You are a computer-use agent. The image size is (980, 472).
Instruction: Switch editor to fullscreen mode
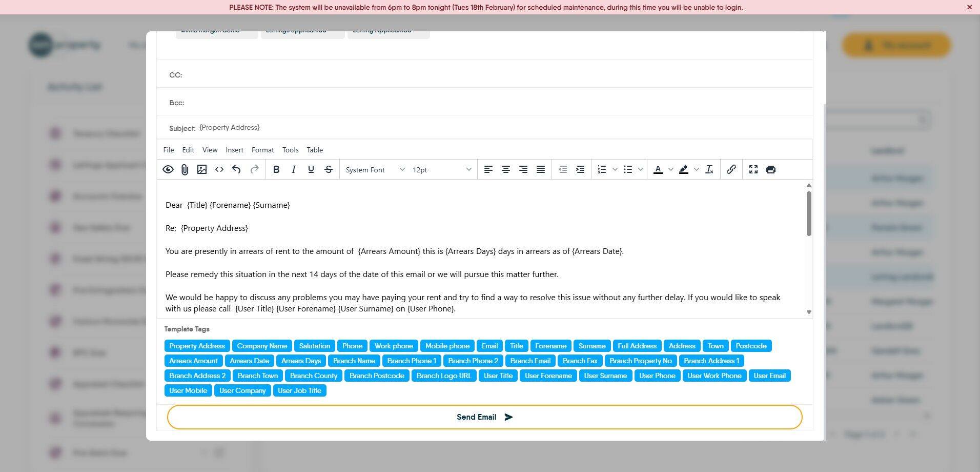753,169
